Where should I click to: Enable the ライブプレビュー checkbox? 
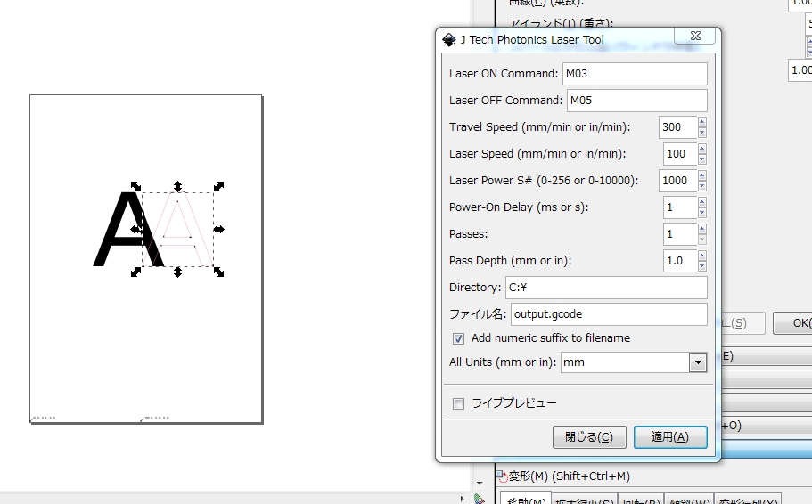click(x=458, y=403)
